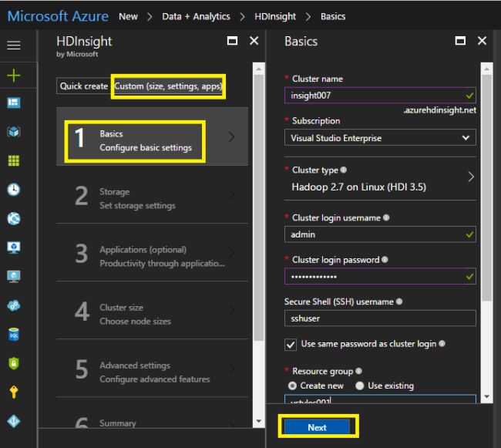Click the Basics blade scrollbar thumb
Image resolution: width=501 pixels, height=448 pixels.
click(486, 187)
